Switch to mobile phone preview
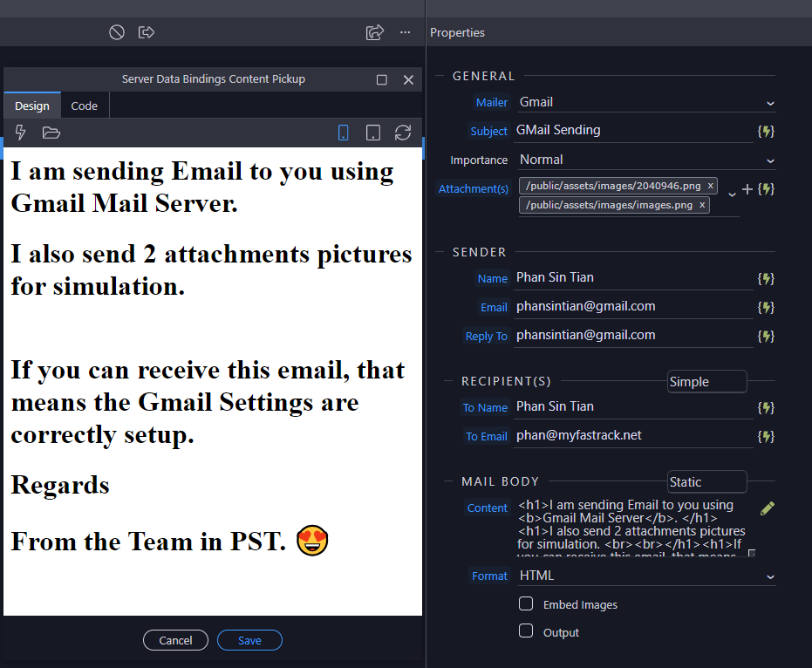The height and width of the screenshot is (668, 812). point(343,133)
